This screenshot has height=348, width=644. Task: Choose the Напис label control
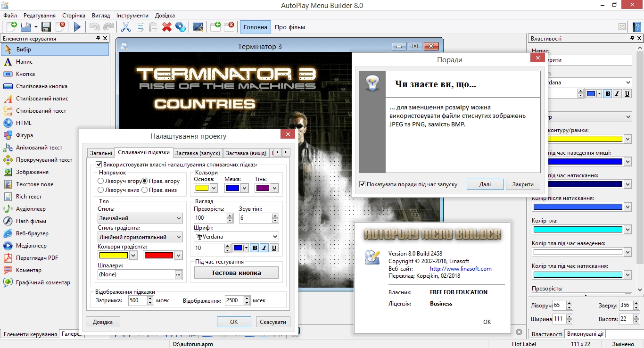click(x=55, y=62)
